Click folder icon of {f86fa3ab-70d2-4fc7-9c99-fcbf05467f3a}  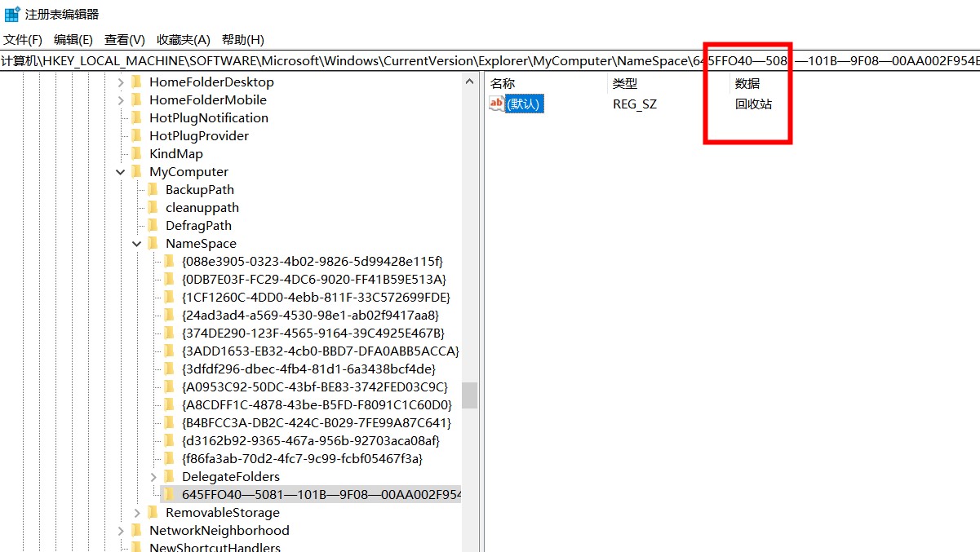pyautogui.click(x=169, y=458)
